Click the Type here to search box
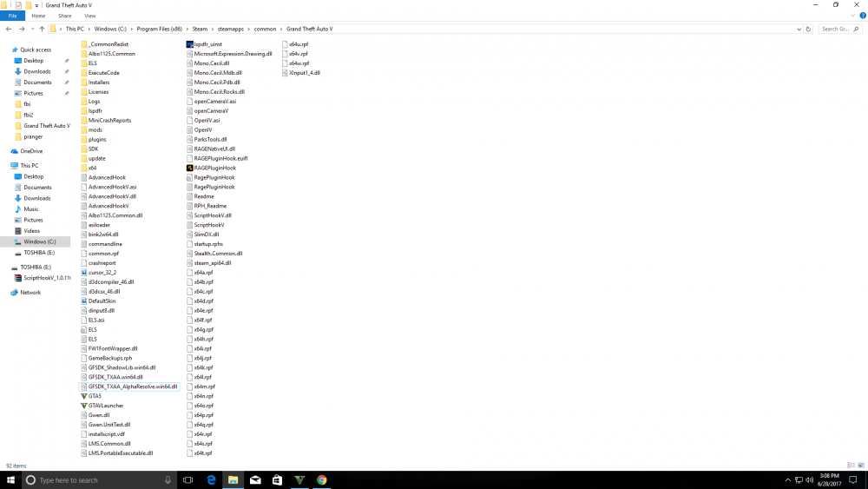 click(x=100, y=480)
